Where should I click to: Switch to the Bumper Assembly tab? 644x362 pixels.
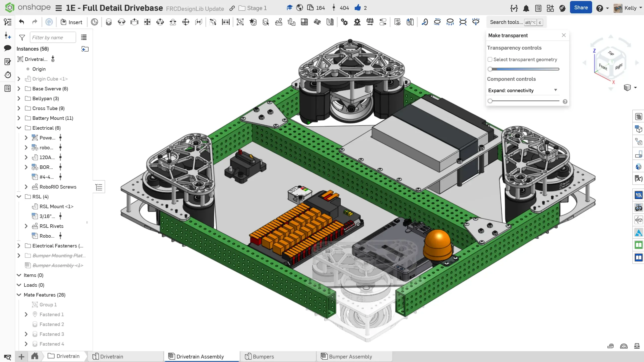pyautogui.click(x=350, y=356)
